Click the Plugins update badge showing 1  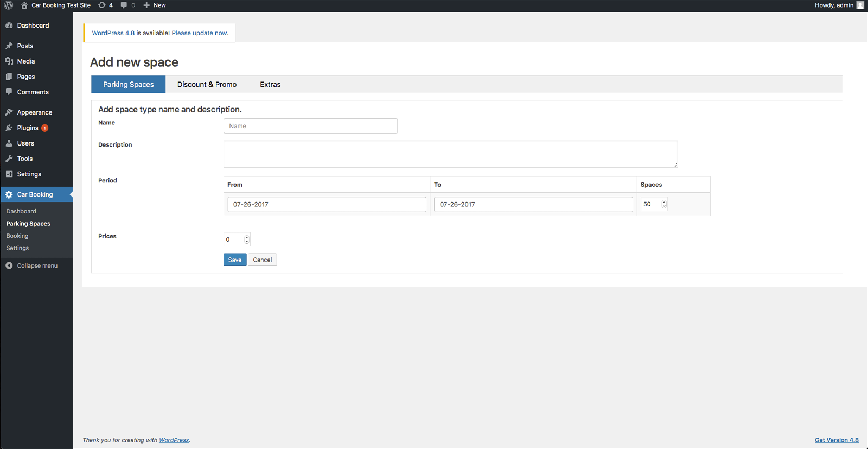click(x=45, y=128)
